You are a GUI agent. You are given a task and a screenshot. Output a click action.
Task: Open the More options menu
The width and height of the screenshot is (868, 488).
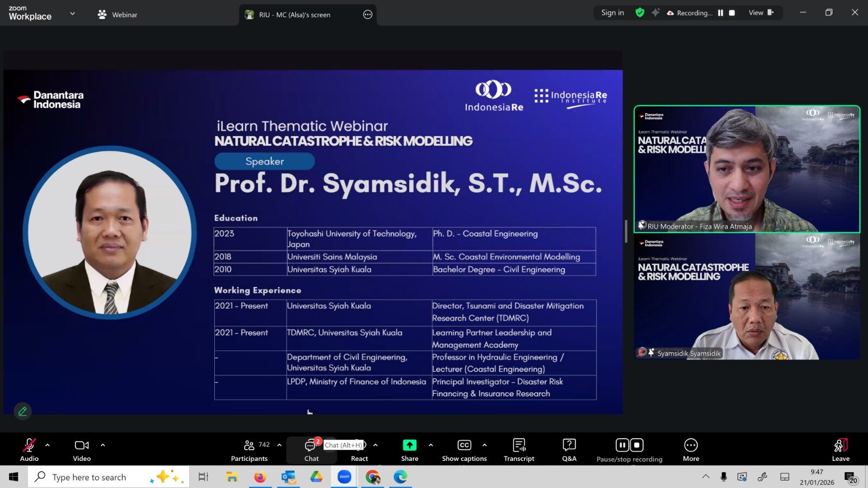(691, 450)
